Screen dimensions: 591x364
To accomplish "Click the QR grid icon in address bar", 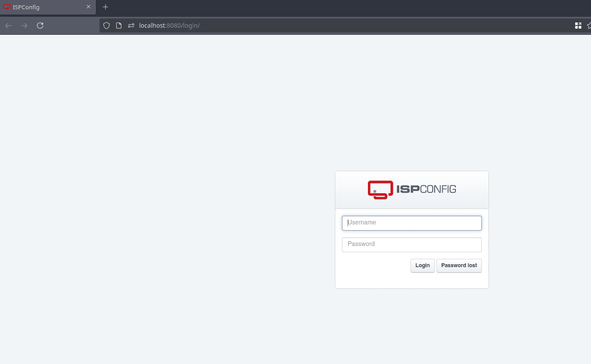I will pyautogui.click(x=578, y=26).
